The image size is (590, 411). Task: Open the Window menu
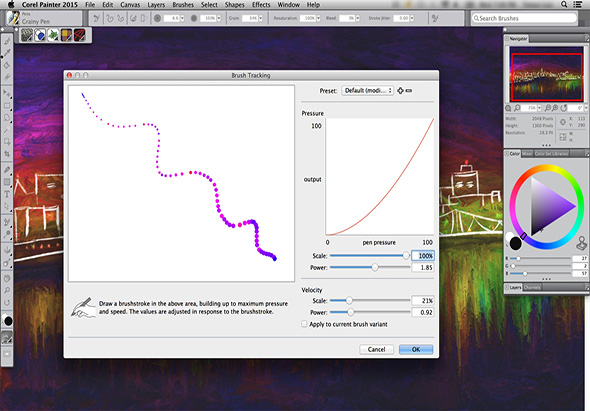[x=288, y=5]
